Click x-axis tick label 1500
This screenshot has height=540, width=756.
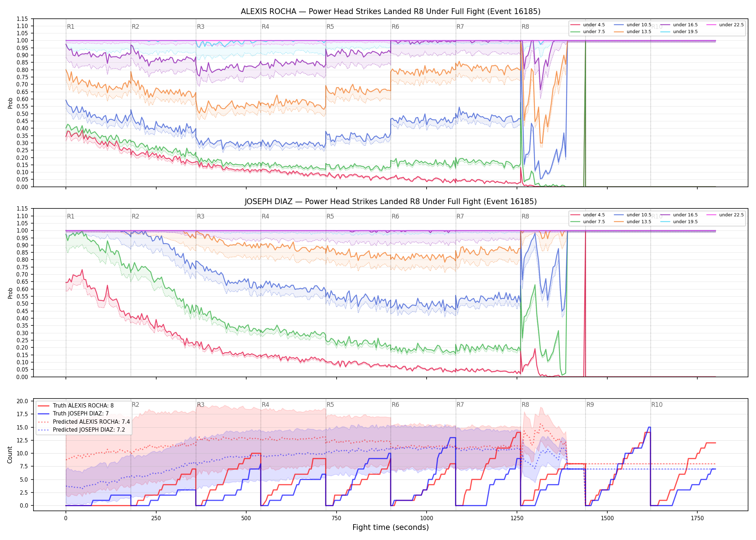tap(607, 518)
